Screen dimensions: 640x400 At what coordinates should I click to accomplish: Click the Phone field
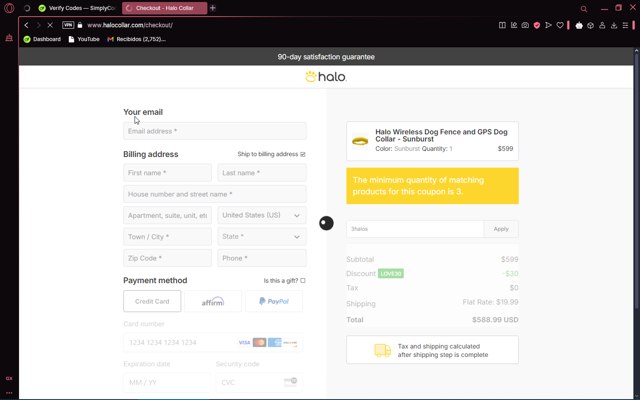262,258
